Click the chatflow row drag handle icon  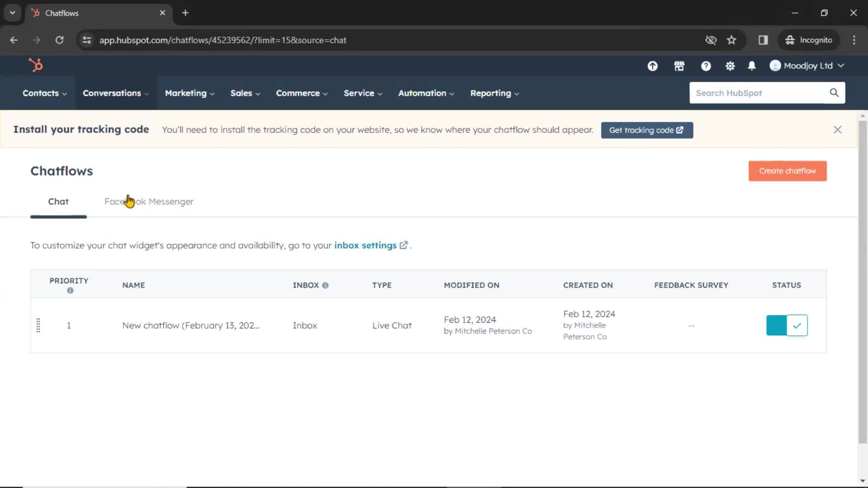[x=38, y=324]
